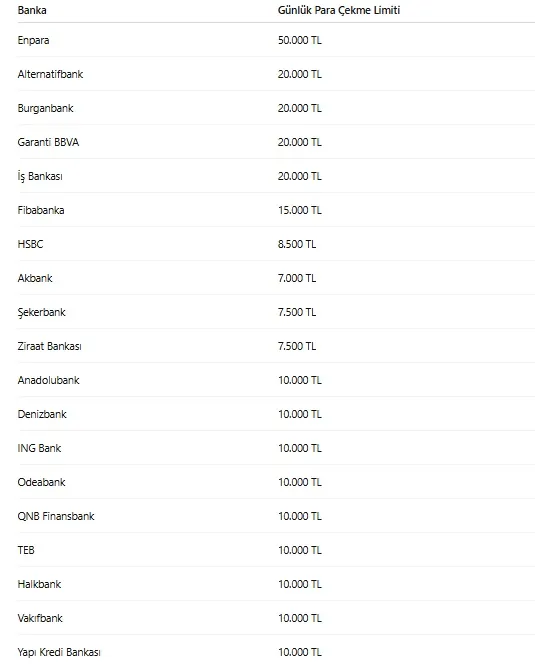Click Fibabanka's 15.000 TL value
Screen dimensions: 535x666
[299, 210]
